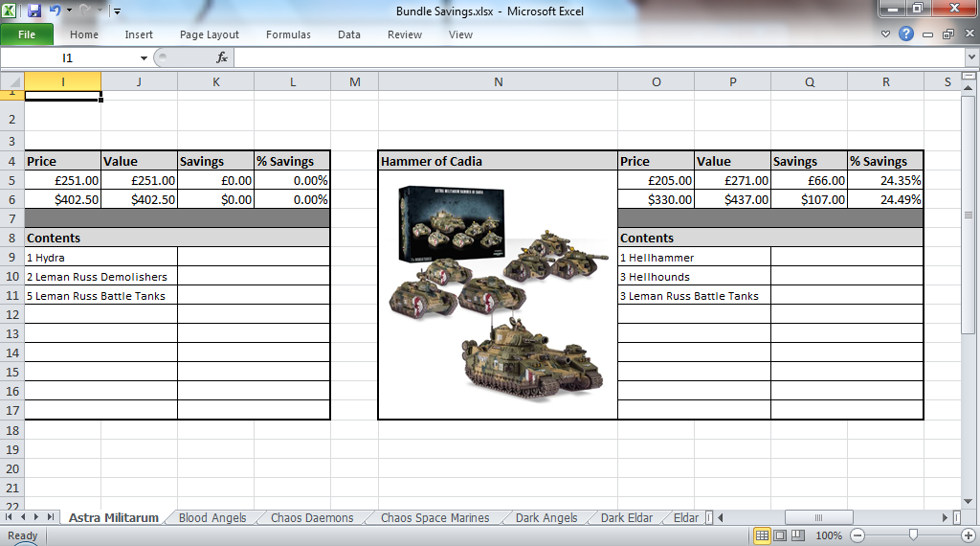Open the Name Box dropdown arrow

144,58
